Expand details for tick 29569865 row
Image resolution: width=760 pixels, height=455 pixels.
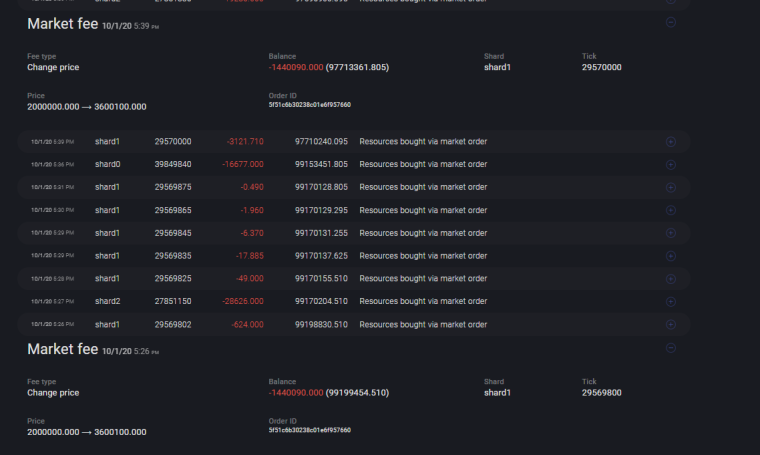tap(670, 210)
